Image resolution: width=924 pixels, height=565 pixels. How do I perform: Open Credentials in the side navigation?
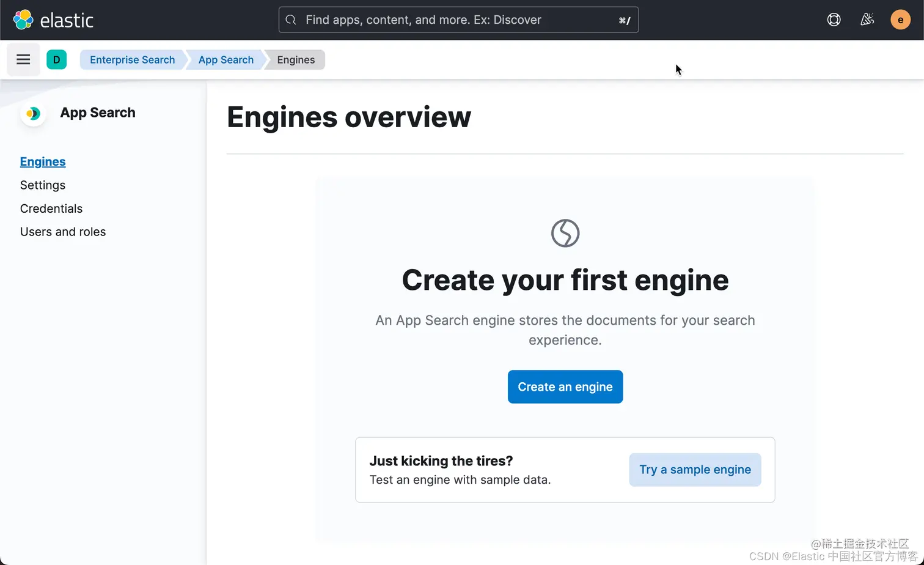click(51, 209)
